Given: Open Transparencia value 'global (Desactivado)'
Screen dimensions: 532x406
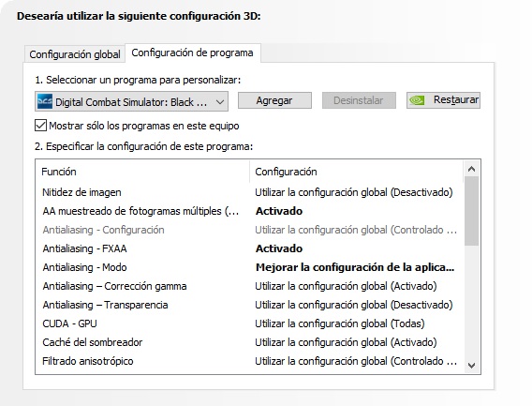Looking at the screenshot, I should (354, 305).
